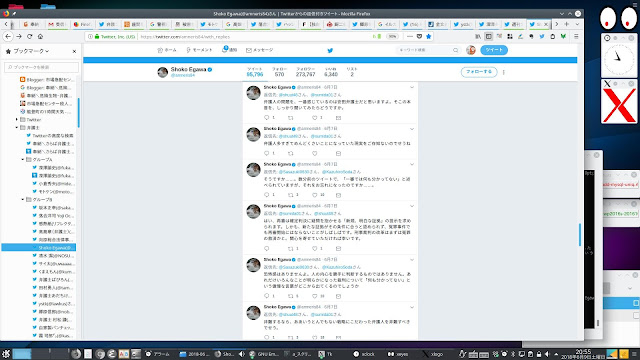Open the ホーム item in Twitter navigation
This screenshot has width=640, height=360.
click(x=167, y=50)
